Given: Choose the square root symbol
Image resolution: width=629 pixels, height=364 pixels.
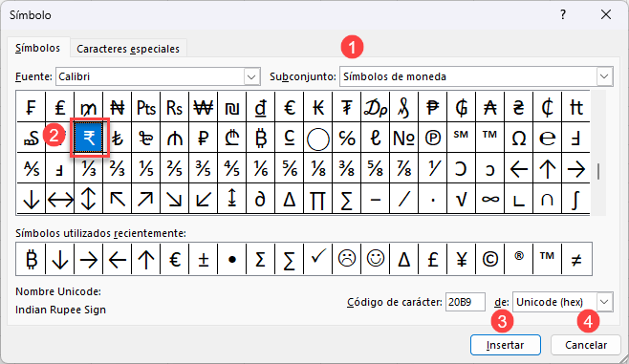Looking at the screenshot, I should click(462, 200).
